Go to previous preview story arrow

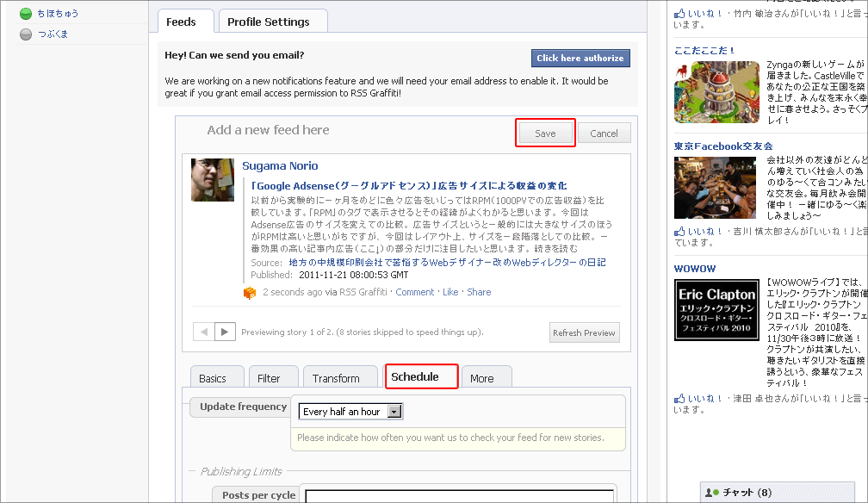(x=204, y=332)
